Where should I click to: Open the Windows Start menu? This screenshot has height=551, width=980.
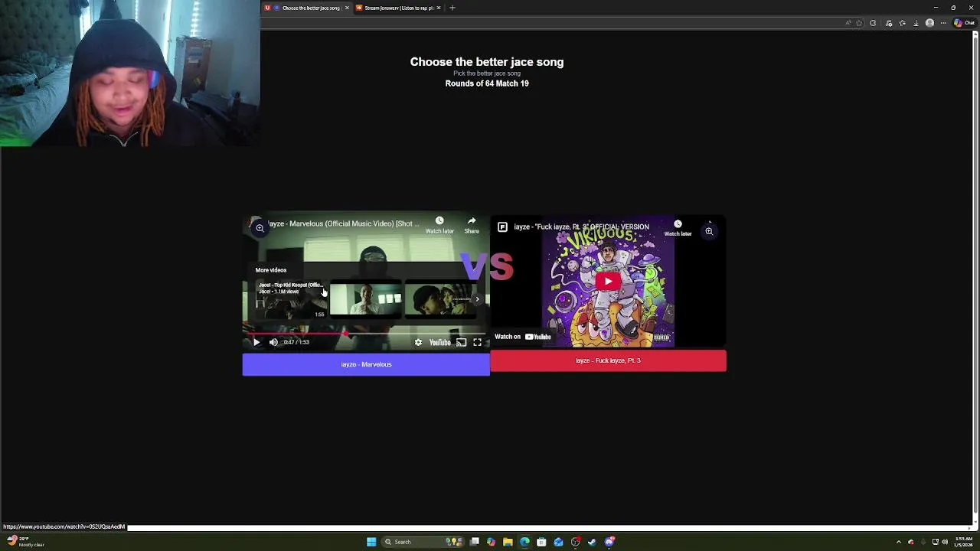371,542
